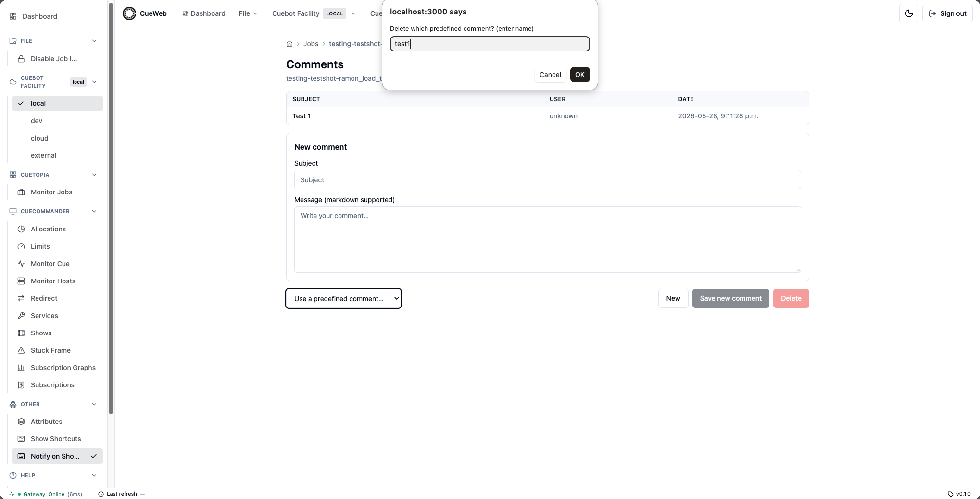Click the Message comment text area

pos(547,240)
